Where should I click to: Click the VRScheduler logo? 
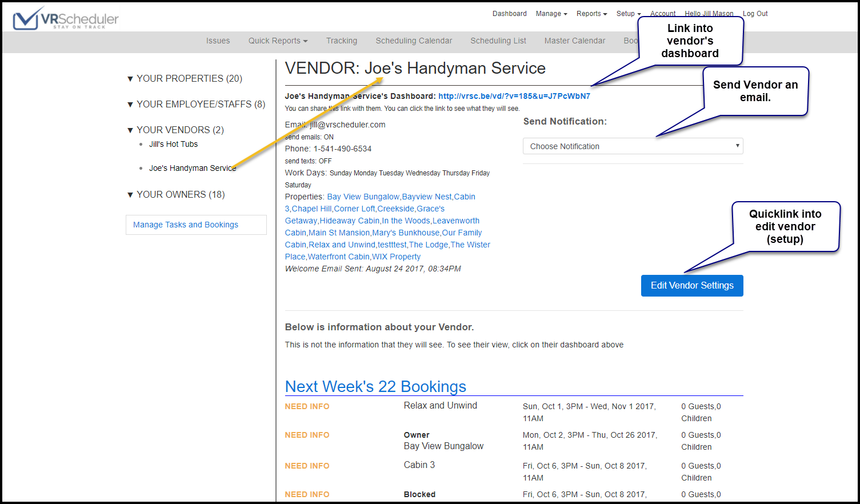66,18
